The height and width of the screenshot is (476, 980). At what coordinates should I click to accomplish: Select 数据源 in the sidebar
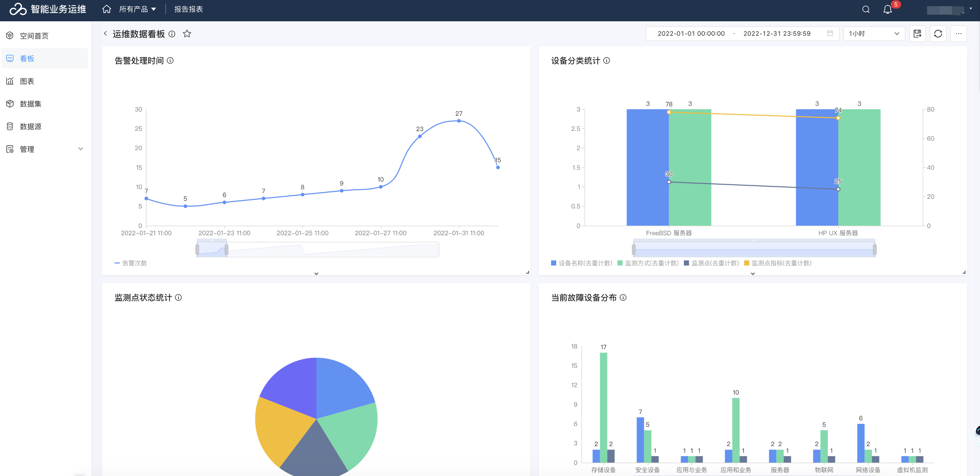click(45, 126)
